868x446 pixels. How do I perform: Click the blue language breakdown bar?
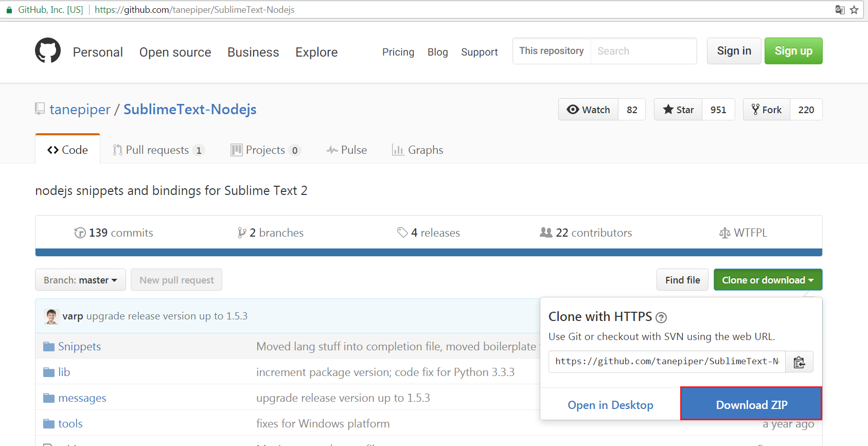tap(429, 253)
